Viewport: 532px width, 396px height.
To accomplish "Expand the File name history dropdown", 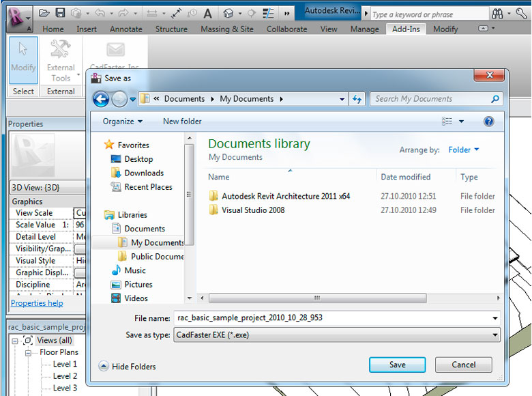I will 495,318.
